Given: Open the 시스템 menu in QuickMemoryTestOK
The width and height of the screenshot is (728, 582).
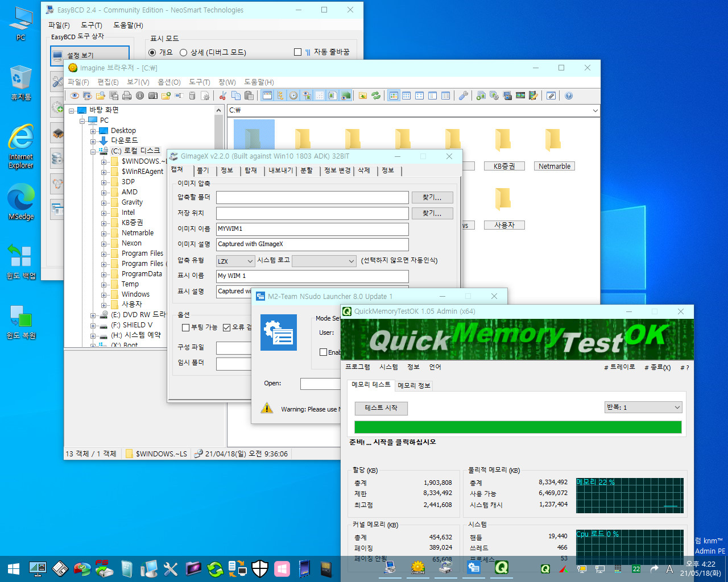Looking at the screenshot, I should tap(389, 367).
